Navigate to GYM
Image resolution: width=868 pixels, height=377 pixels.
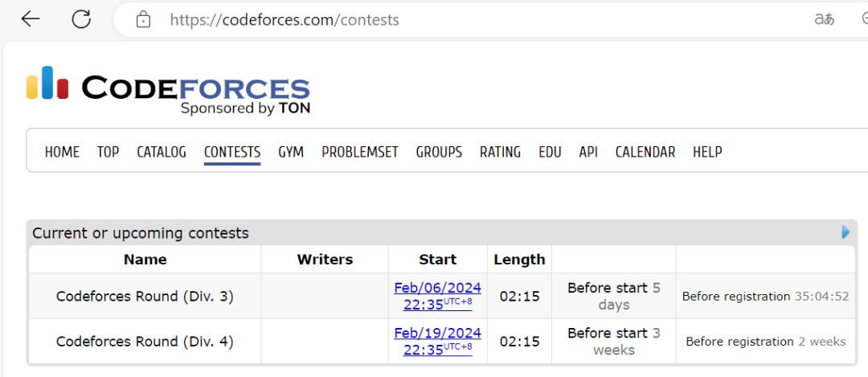click(291, 152)
